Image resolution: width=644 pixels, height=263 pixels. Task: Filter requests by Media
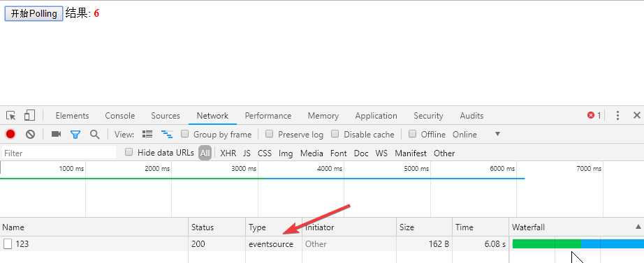click(312, 153)
